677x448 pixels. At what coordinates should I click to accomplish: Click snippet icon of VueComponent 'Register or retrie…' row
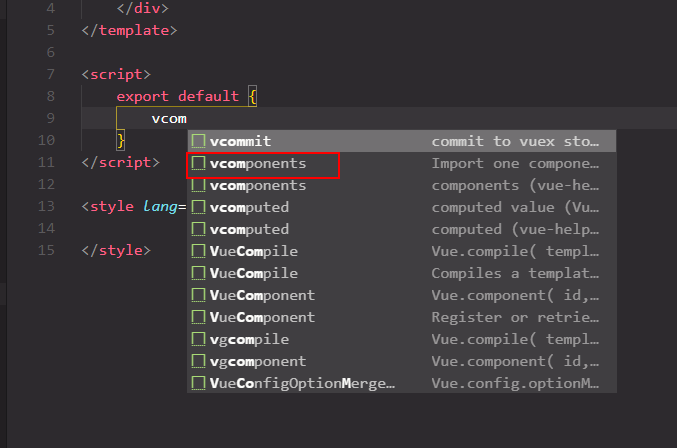(x=198, y=317)
